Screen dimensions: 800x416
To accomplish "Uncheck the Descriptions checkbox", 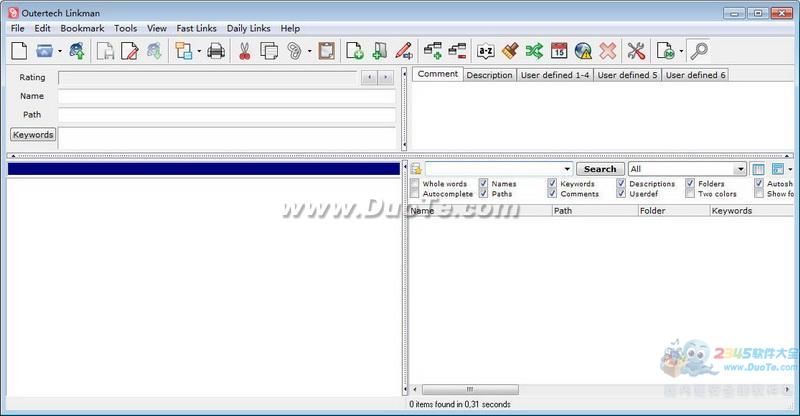I will pyautogui.click(x=621, y=183).
